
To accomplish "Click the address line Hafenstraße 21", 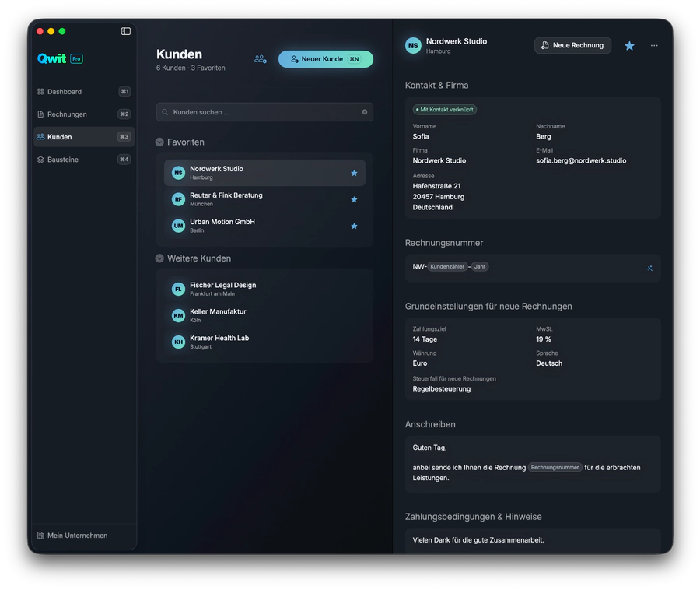I will pos(436,186).
